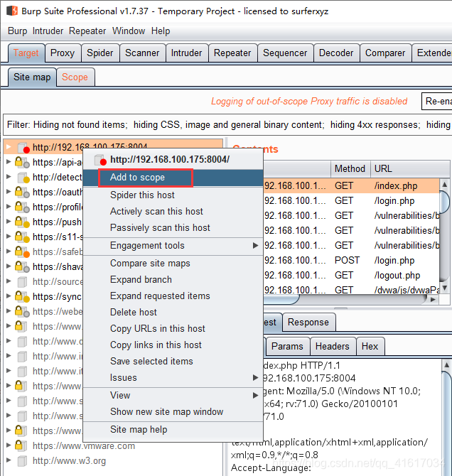Click the page icon beside http://source host

[x=22, y=281]
